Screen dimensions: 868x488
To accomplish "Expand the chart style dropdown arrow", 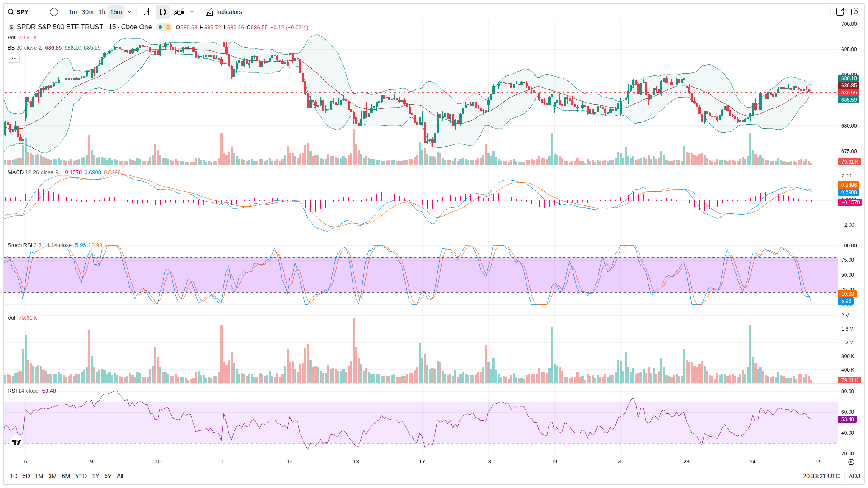I will pos(192,12).
